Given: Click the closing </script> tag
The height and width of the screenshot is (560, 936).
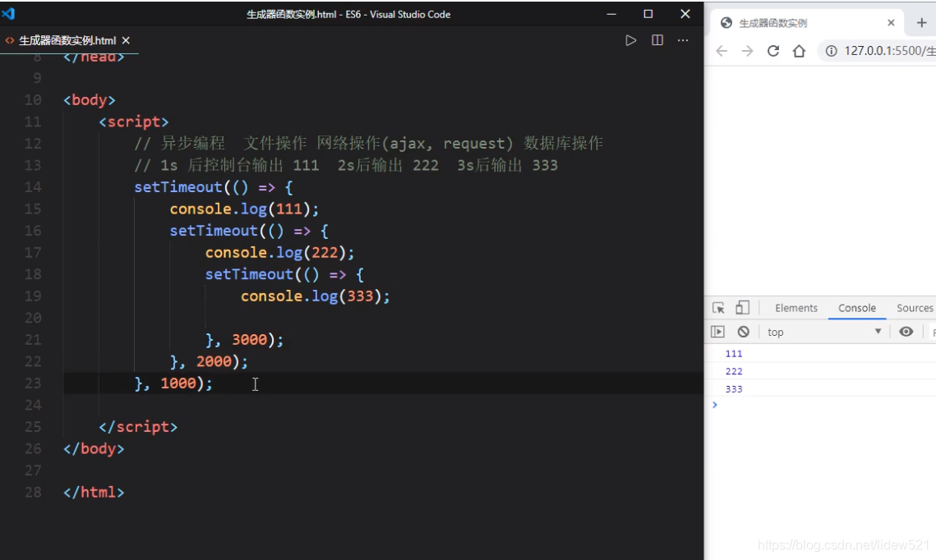Looking at the screenshot, I should (x=138, y=427).
